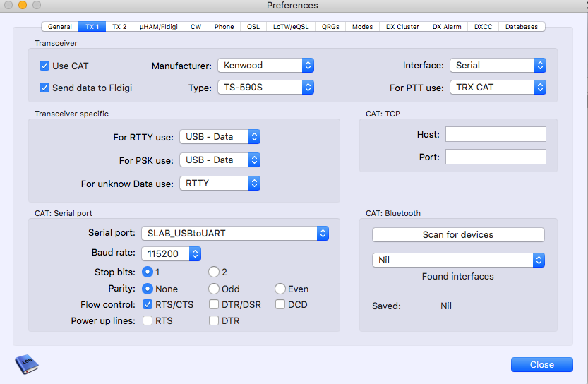Open the QRGs tab
Image resolution: width=588 pixels, height=384 pixels.
click(x=330, y=27)
